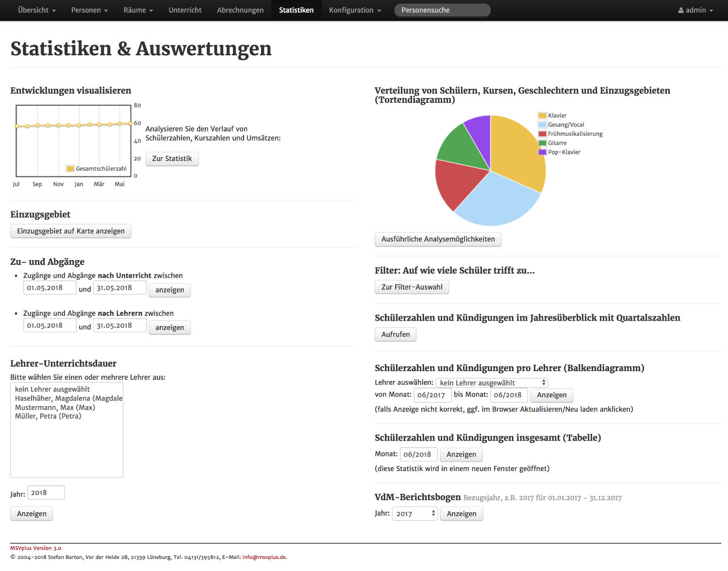Click start date field for nach Unterricht
The height and width of the screenshot is (571, 728).
pos(50,288)
